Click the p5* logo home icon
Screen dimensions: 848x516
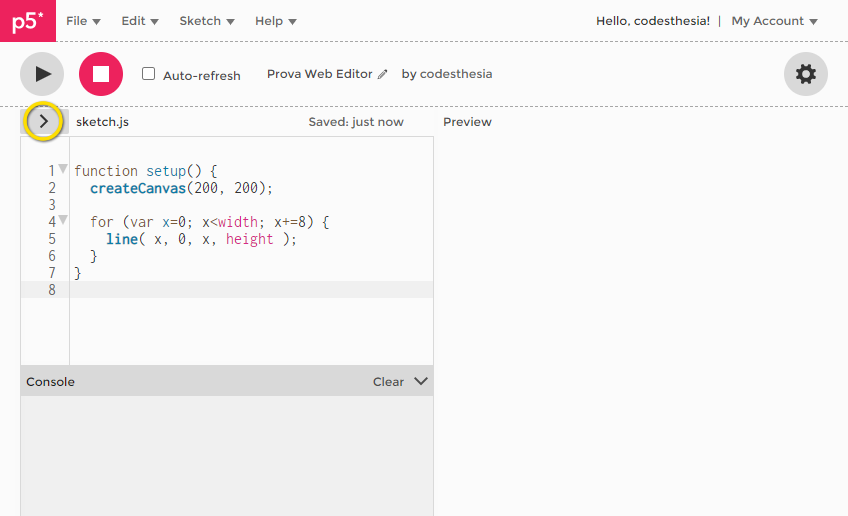[x=28, y=21]
